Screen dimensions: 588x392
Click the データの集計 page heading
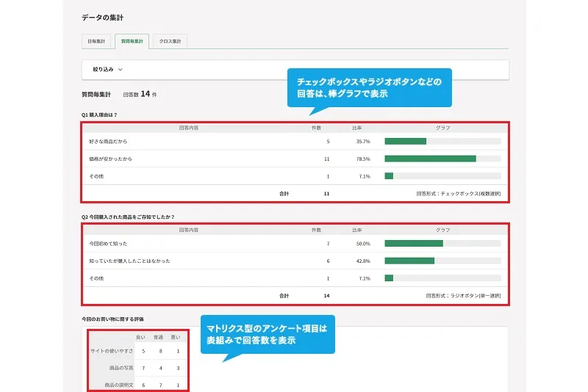103,17
